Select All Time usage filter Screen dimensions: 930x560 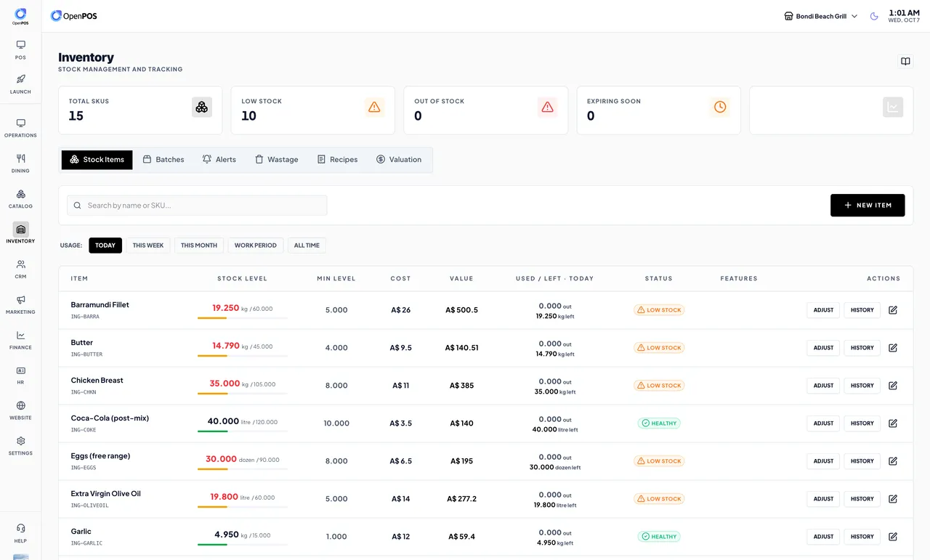coord(307,245)
